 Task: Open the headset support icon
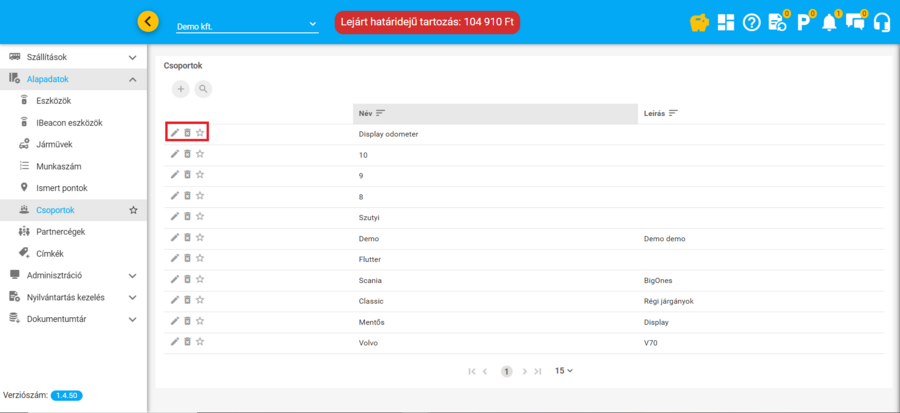click(x=881, y=22)
